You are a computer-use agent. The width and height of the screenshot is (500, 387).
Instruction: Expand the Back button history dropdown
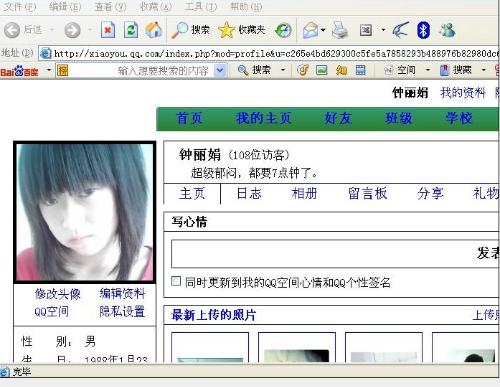(52, 30)
